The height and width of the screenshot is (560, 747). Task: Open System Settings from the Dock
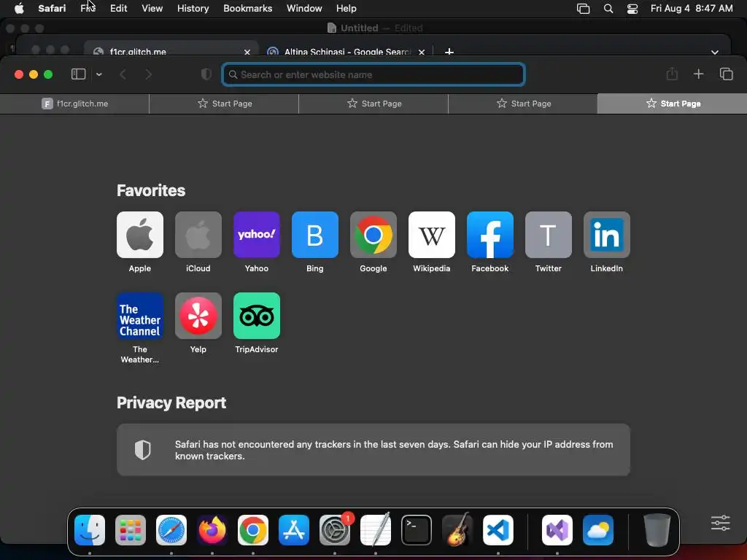335,529
